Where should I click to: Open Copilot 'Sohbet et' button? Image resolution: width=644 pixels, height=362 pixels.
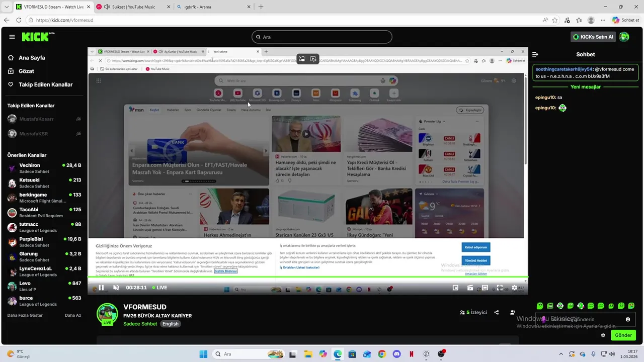click(x=626, y=20)
